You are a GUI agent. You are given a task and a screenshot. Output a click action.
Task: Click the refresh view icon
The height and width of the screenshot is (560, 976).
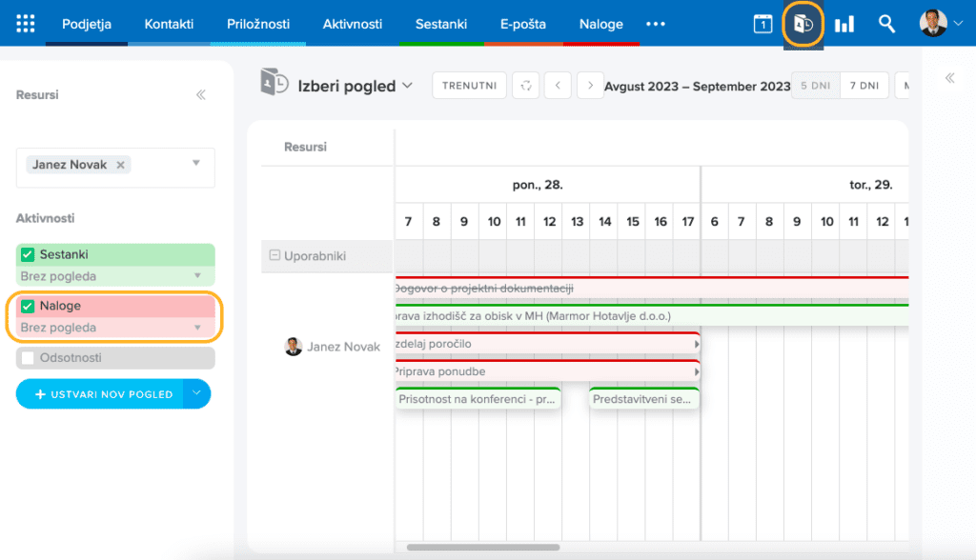525,86
